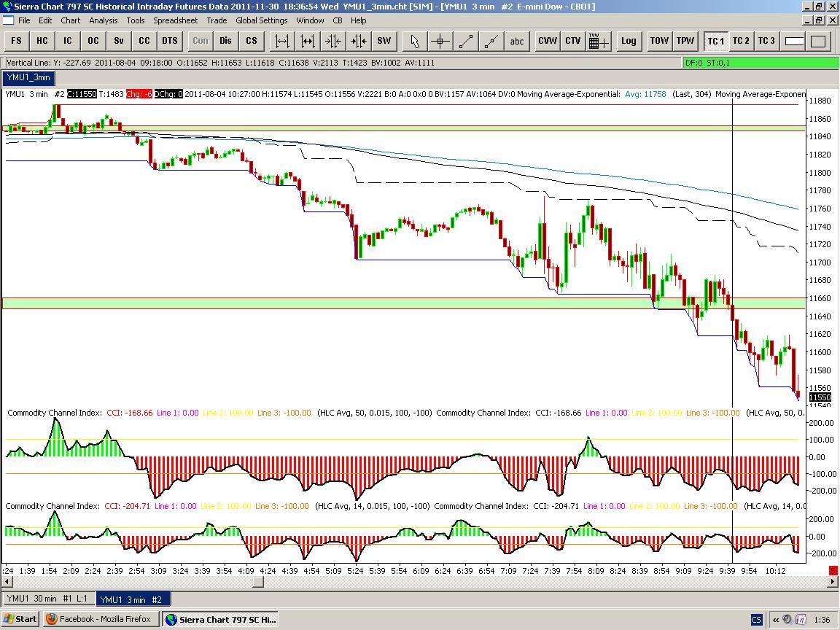Open the Tools menu

136,20
